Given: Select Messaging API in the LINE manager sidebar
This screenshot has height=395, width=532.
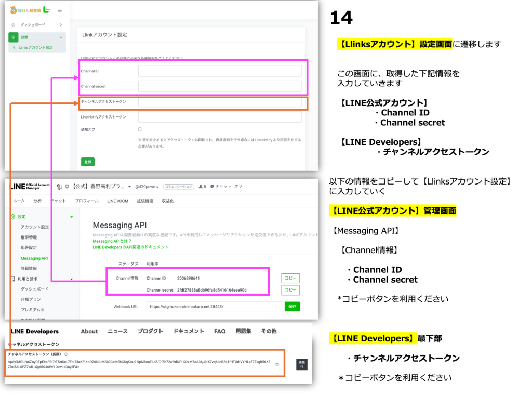Looking at the screenshot, I should point(34,259).
